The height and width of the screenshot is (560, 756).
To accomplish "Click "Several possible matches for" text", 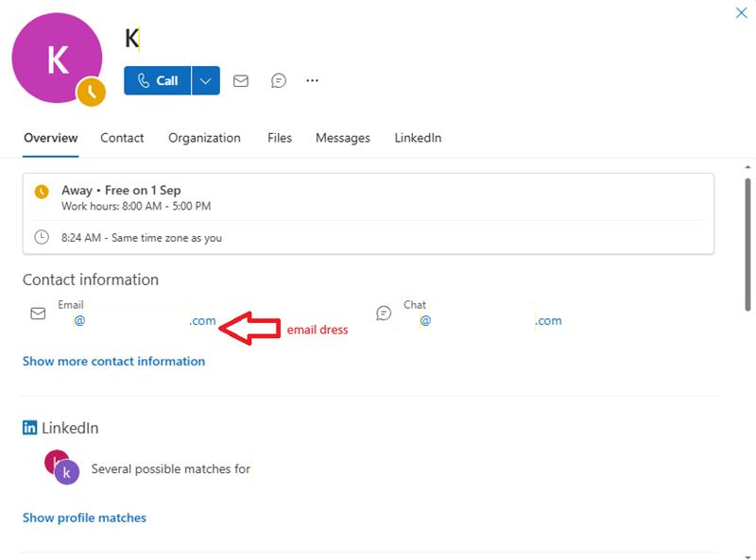I will (171, 469).
